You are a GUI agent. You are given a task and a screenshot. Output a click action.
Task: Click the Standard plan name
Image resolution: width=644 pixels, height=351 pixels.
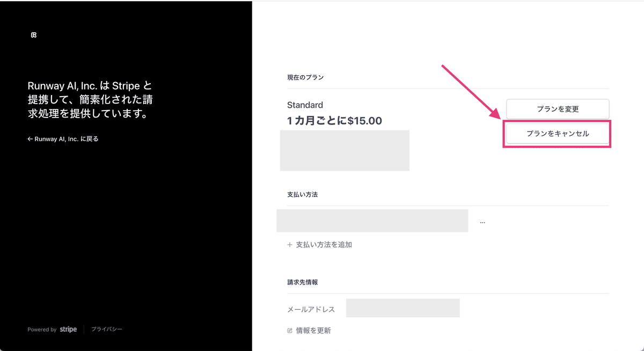point(305,105)
